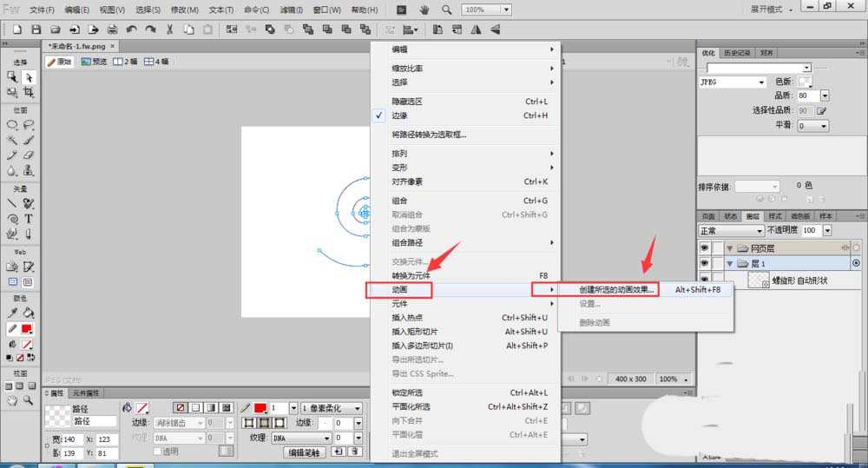This screenshot has width=868, height=468.
Task: Click the 螺旋形 自动形状 layer thumbnail
Action: click(x=758, y=280)
